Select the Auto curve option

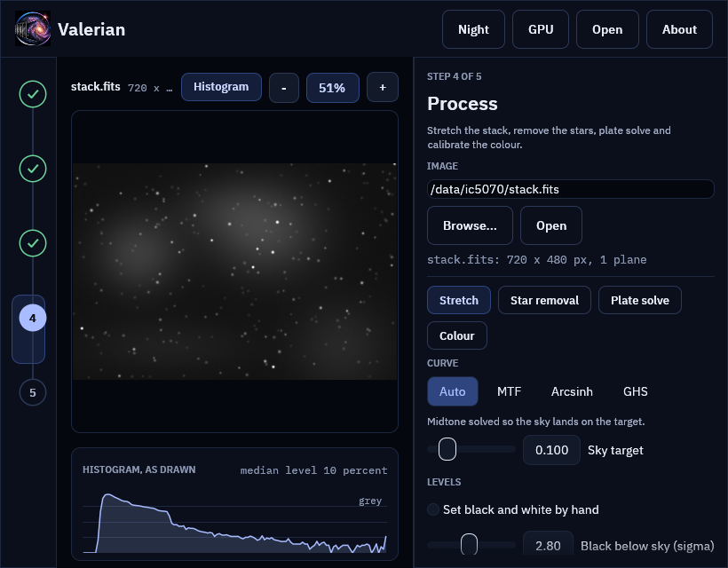pos(452,391)
